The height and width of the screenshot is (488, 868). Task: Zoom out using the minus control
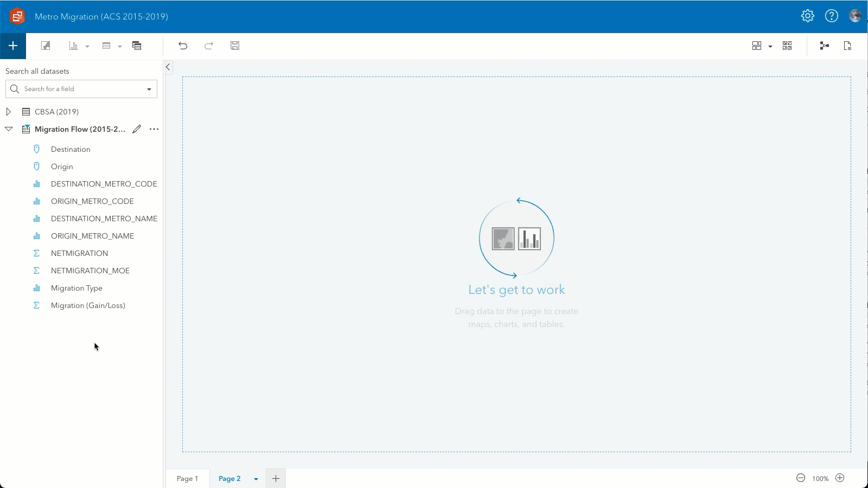[x=801, y=478]
